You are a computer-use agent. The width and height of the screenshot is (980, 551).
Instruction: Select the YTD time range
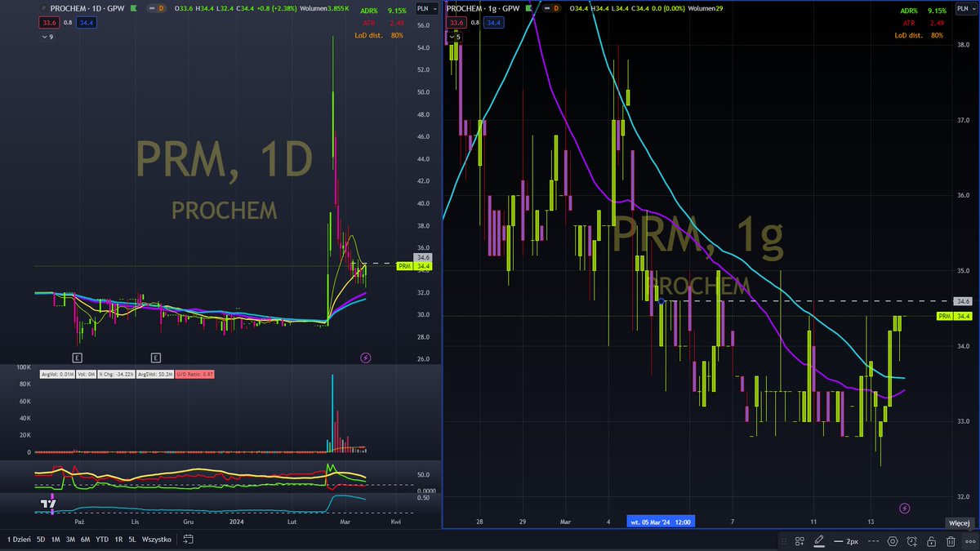click(x=102, y=540)
